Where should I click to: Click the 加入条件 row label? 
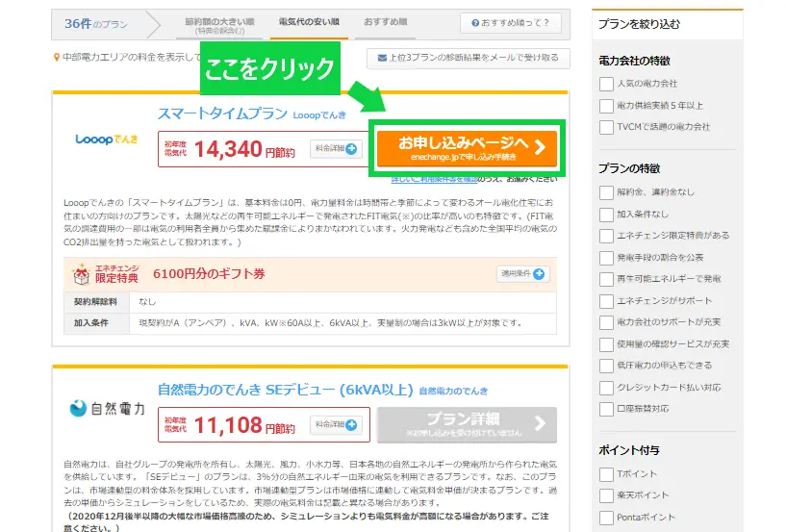tap(90, 323)
